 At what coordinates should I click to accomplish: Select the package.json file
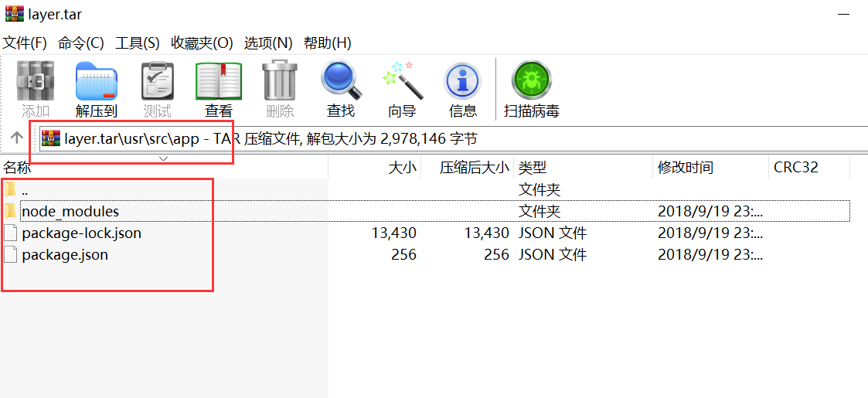coord(65,254)
